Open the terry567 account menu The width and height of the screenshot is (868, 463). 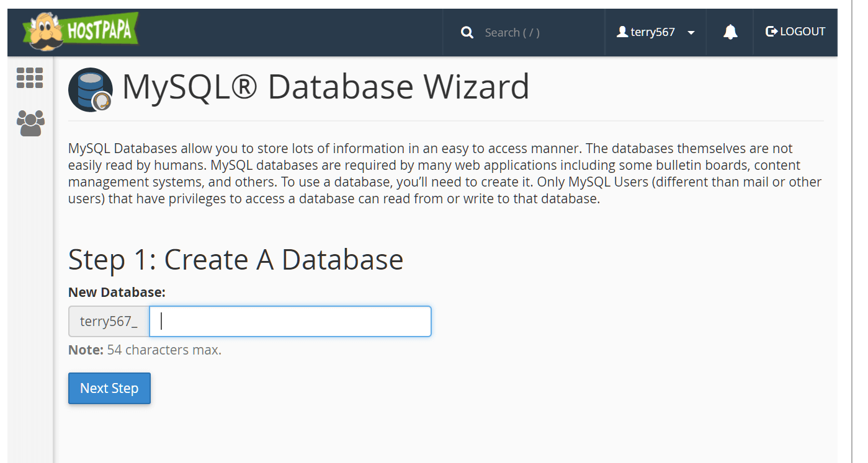(x=655, y=32)
